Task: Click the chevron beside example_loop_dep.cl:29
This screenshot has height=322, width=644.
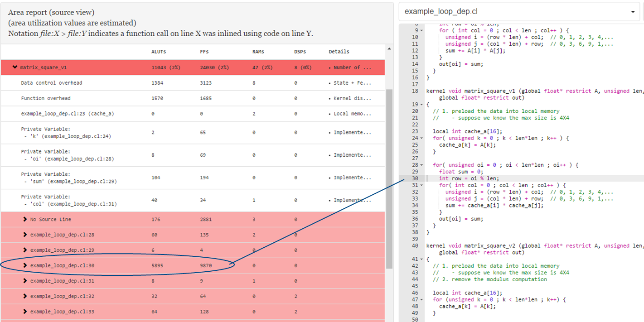Action: point(25,250)
